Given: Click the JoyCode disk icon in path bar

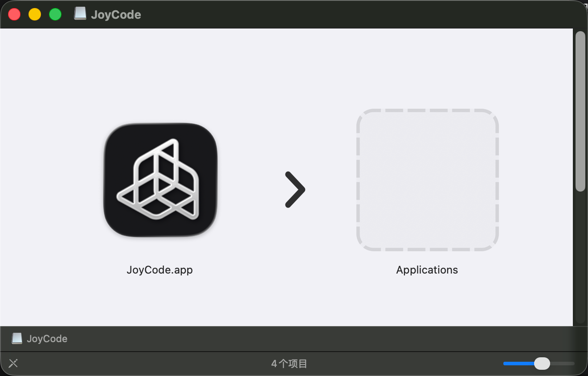Looking at the screenshot, I should coord(17,339).
